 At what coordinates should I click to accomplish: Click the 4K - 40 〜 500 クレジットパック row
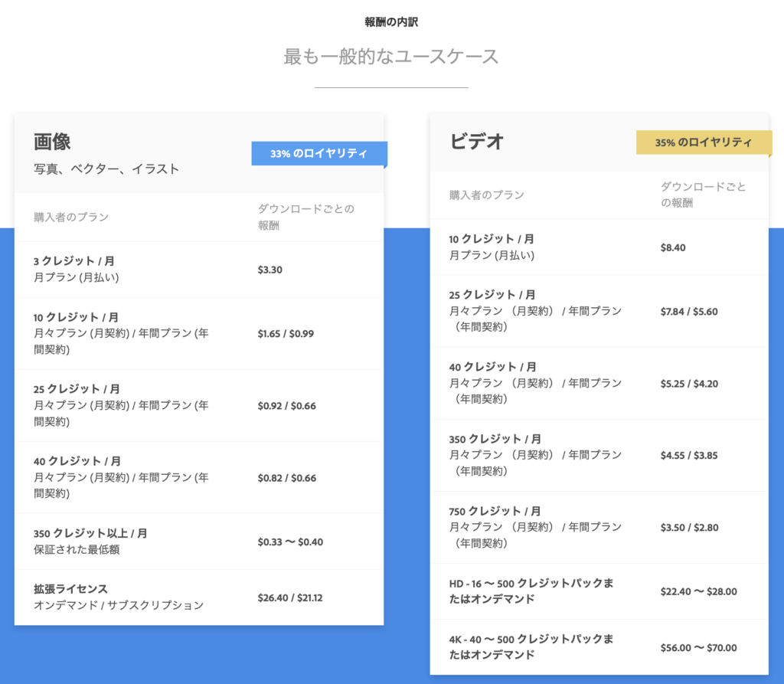click(x=531, y=646)
